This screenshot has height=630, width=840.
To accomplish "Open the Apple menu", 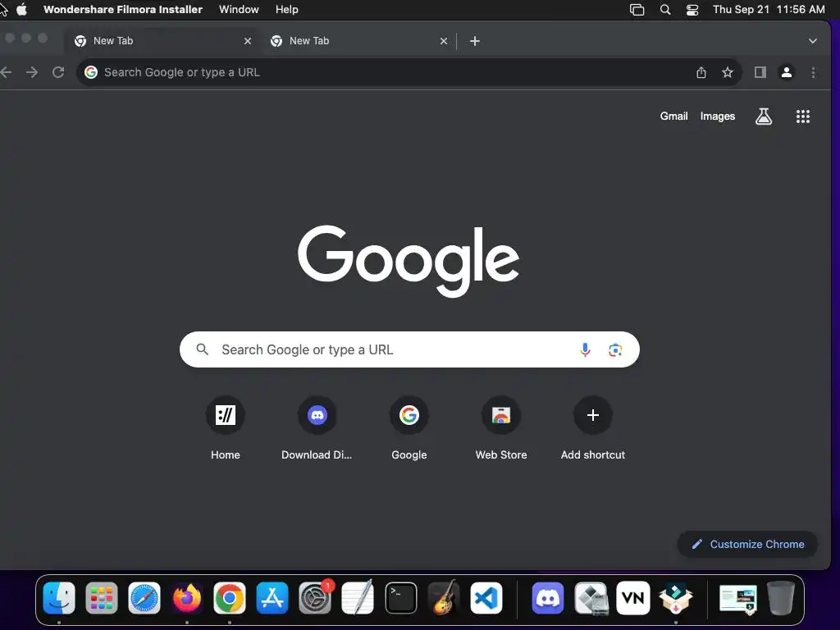I will coord(21,10).
